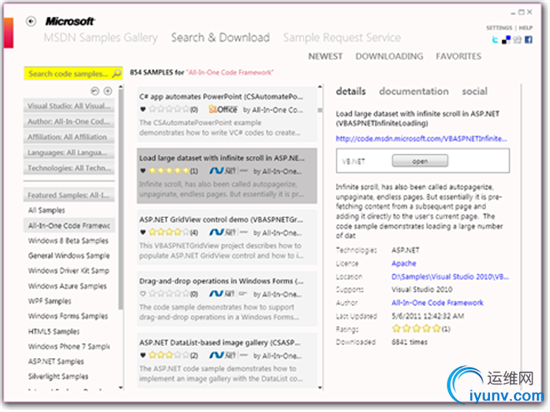Click the search magnifier icon
Viewport: 550px width, 412px height.
click(116, 73)
